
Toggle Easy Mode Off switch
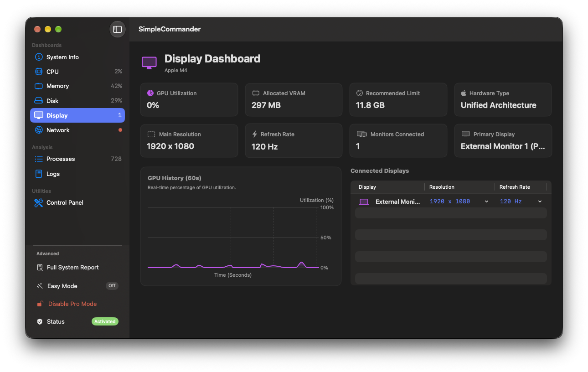pyautogui.click(x=112, y=286)
